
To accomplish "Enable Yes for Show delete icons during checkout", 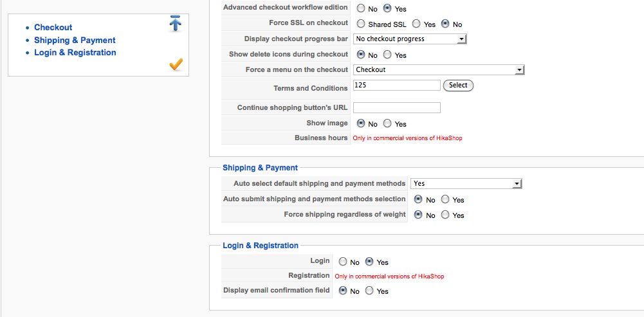I will pyautogui.click(x=387, y=55).
